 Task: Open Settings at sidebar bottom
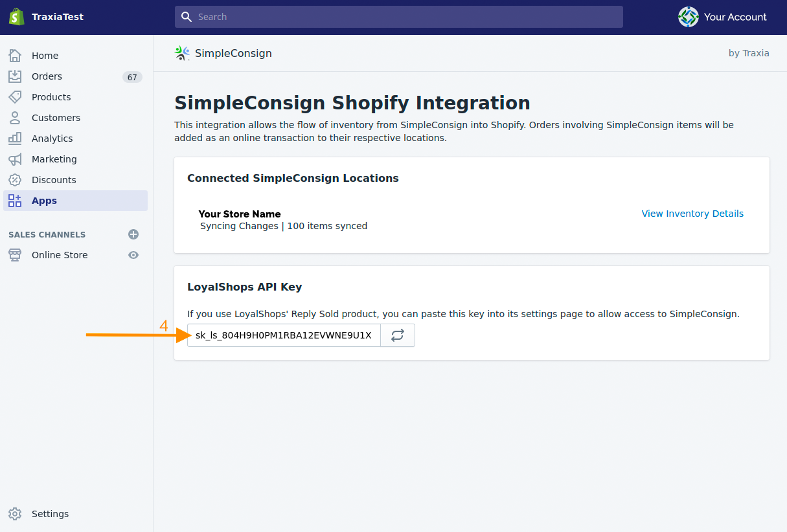(50, 514)
